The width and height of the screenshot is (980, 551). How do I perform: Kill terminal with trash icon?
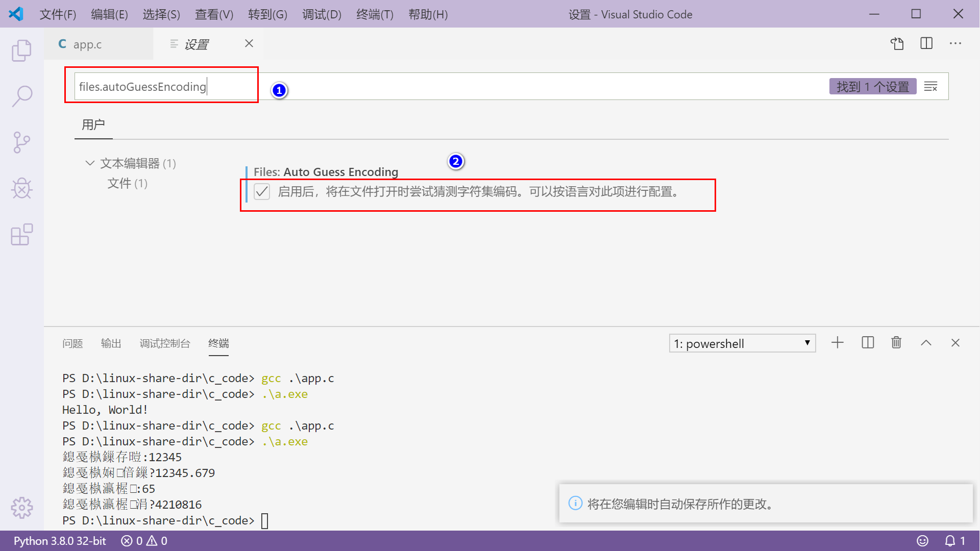(x=896, y=343)
